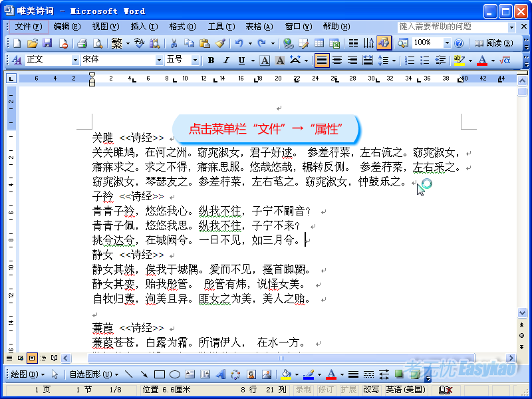Open the font dropdown showing 宋体
The height and width of the screenshot is (399, 532).
point(159,61)
